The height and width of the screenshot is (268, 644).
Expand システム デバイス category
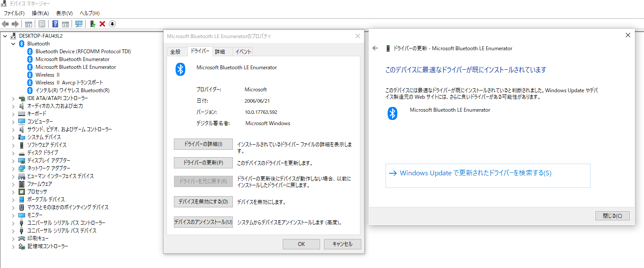pos(13,137)
